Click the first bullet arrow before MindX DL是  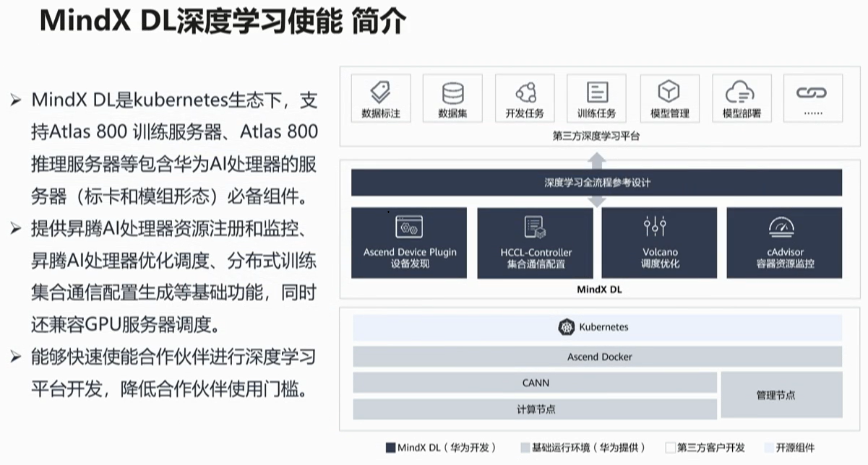pos(16,100)
